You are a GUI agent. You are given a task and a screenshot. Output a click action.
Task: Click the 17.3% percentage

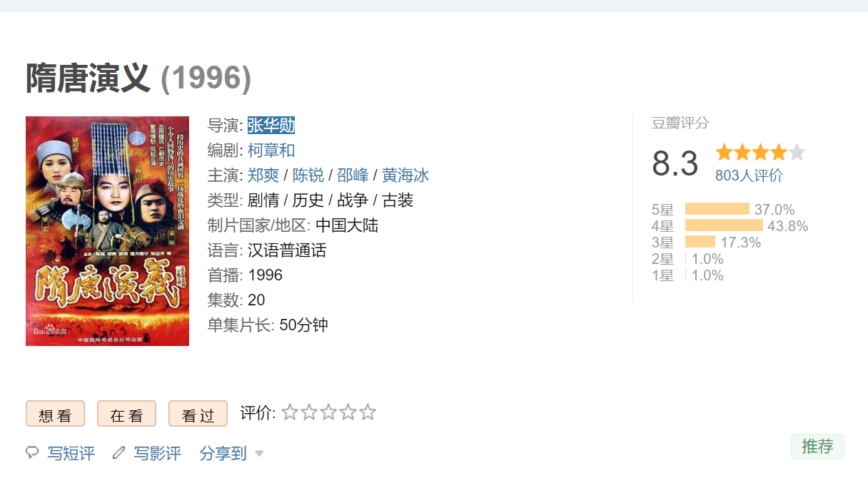click(x=741, y=243)
